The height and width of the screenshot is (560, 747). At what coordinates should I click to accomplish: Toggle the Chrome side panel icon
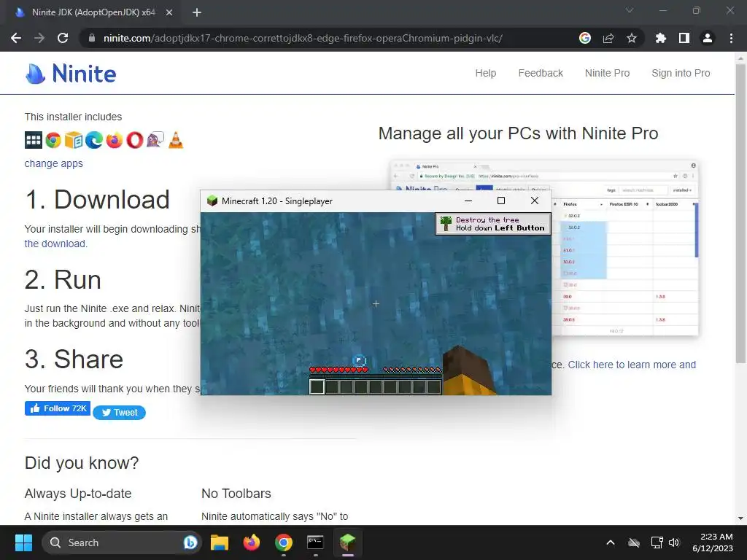[x=684, y=38]
